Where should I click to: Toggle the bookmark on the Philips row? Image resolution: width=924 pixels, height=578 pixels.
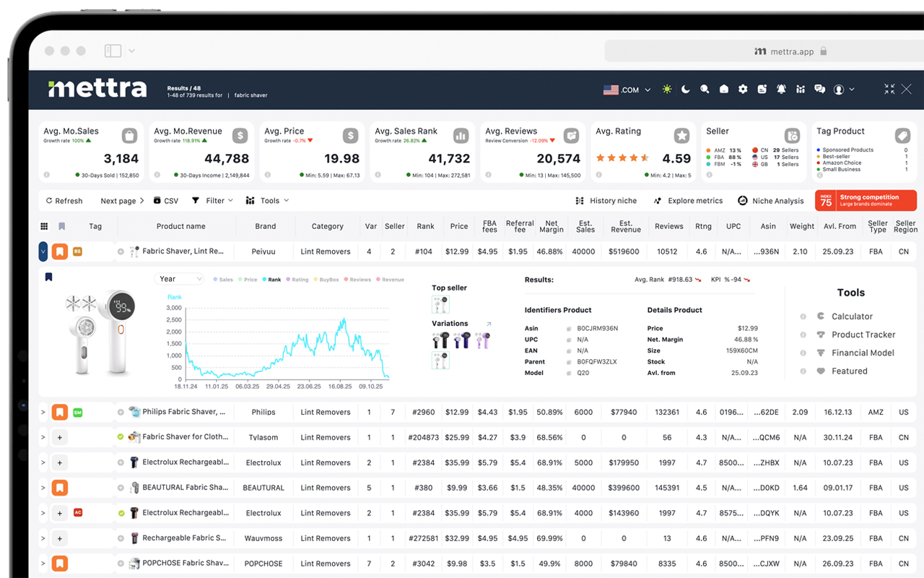pyautogui.click(x=60, y=413)
